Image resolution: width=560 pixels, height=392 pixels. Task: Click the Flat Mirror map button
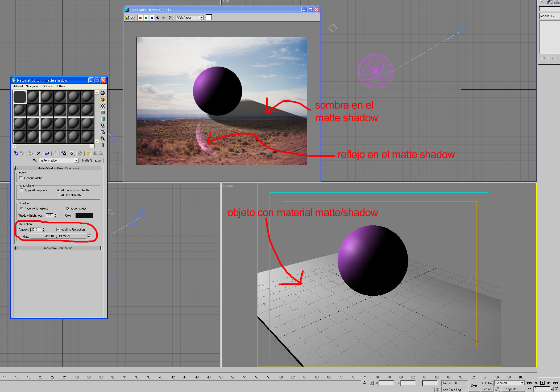58,236
